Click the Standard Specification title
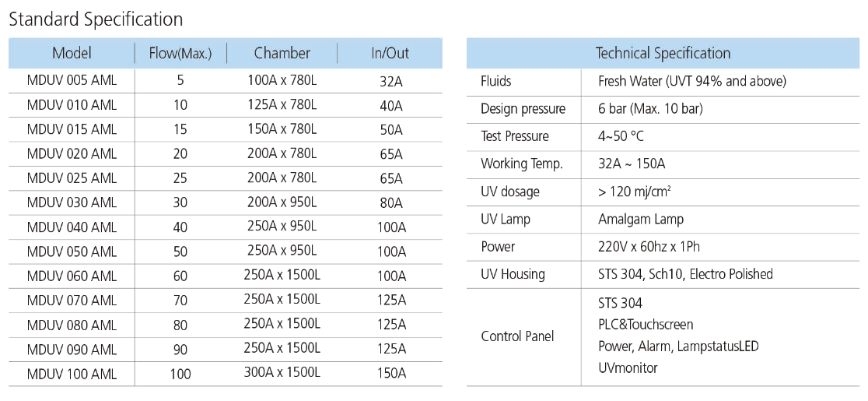The height and width of the screenshot is (401, 868). (96, 19)
